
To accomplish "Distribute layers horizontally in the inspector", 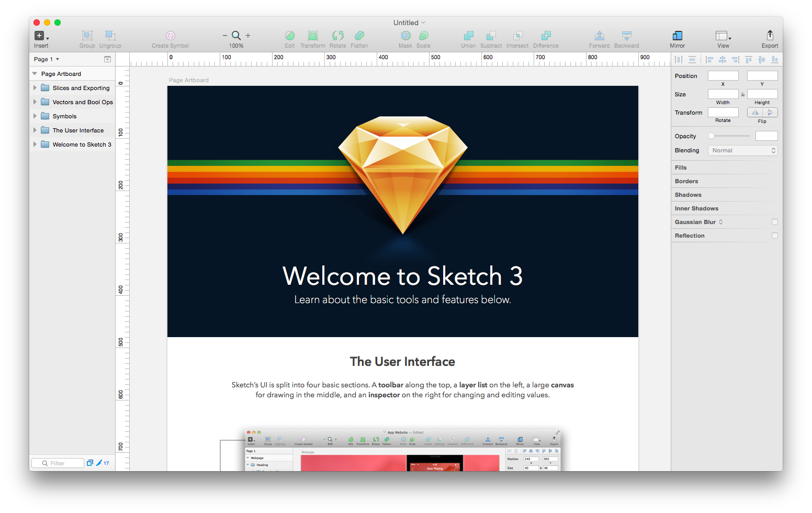I will tap(679, 60).
